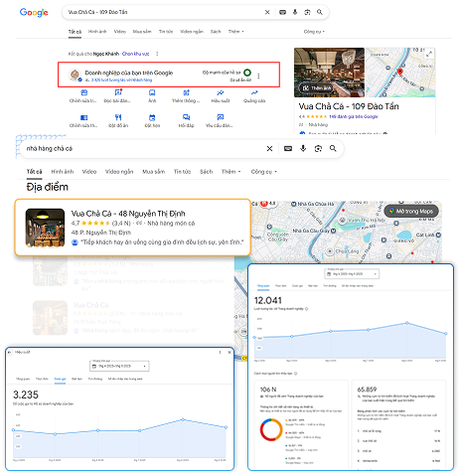Switch to 'Hình ảnh' tab in the top search
The height and width of the screenshot is (476, 461).
coord(97,32)
